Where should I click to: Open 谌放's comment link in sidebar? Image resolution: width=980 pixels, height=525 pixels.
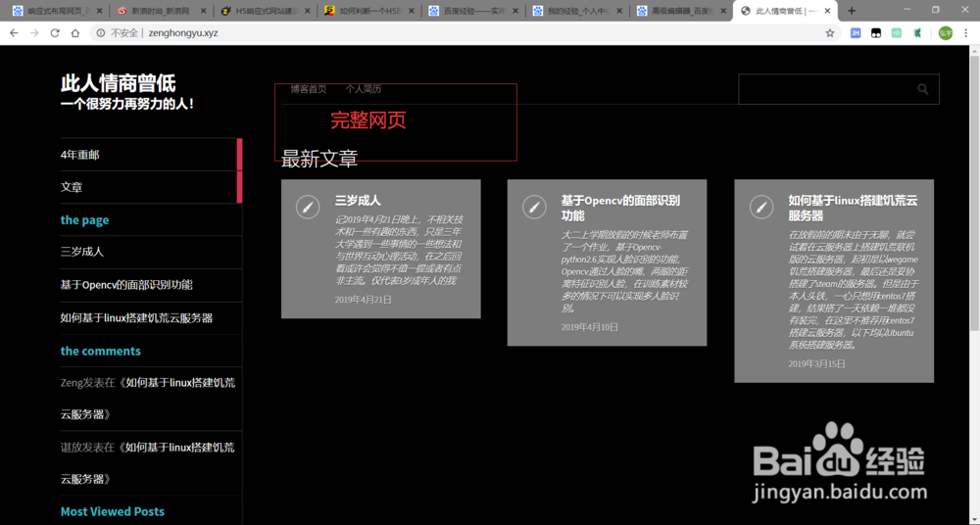(148, 463)
